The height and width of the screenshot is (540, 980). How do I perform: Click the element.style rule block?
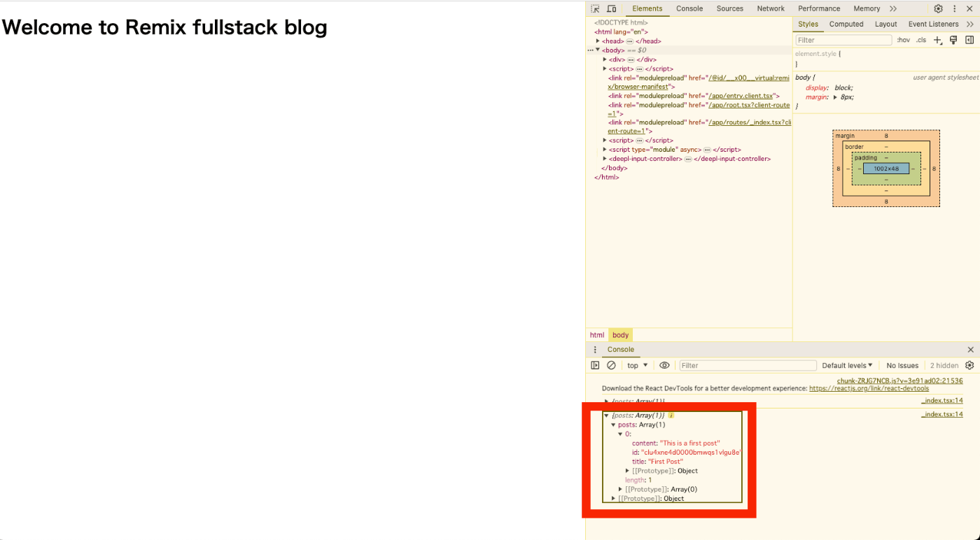(886, 58)
